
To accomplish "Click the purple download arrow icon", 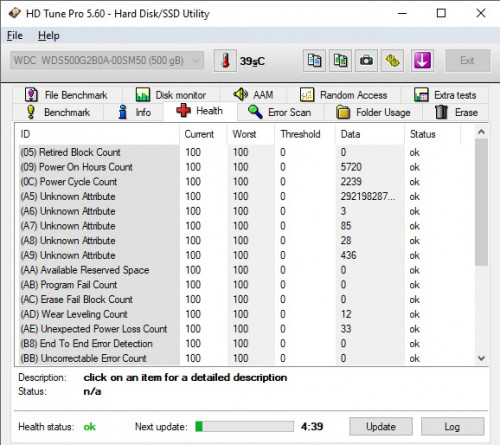I will point(422,61).
